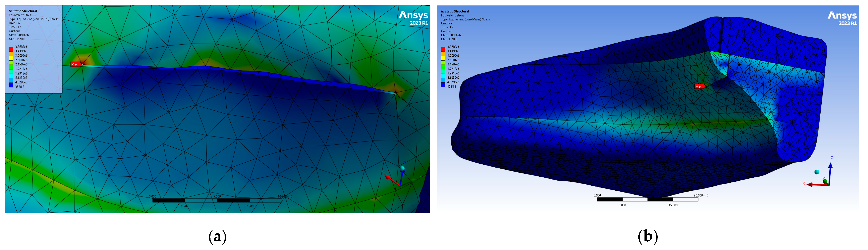
Task: Click the orange legend swatch in figure (a)
Action: pyautogui.click(x=11, y=53)
